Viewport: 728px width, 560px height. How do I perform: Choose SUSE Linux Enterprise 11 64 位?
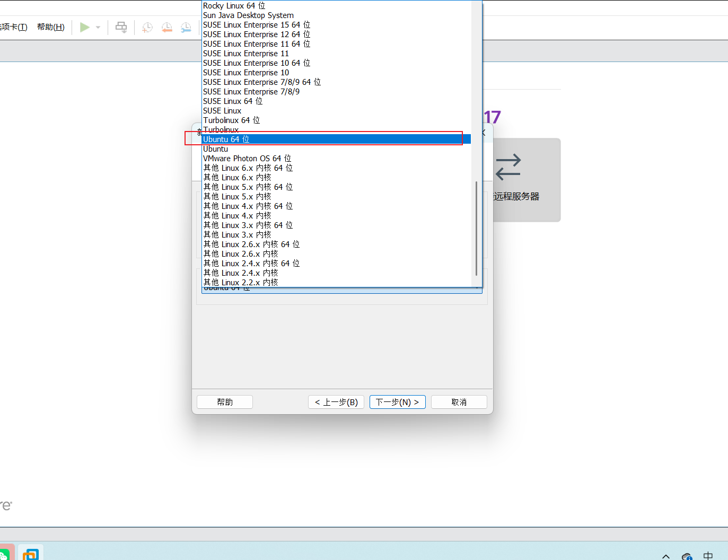tap(336, 44)
